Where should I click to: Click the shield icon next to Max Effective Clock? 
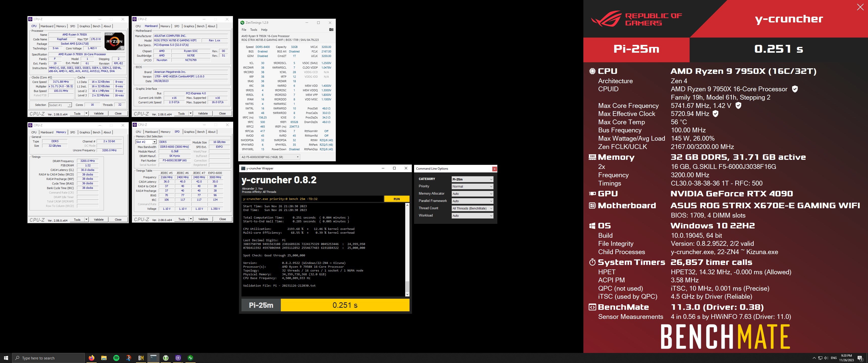click(715, 113)
